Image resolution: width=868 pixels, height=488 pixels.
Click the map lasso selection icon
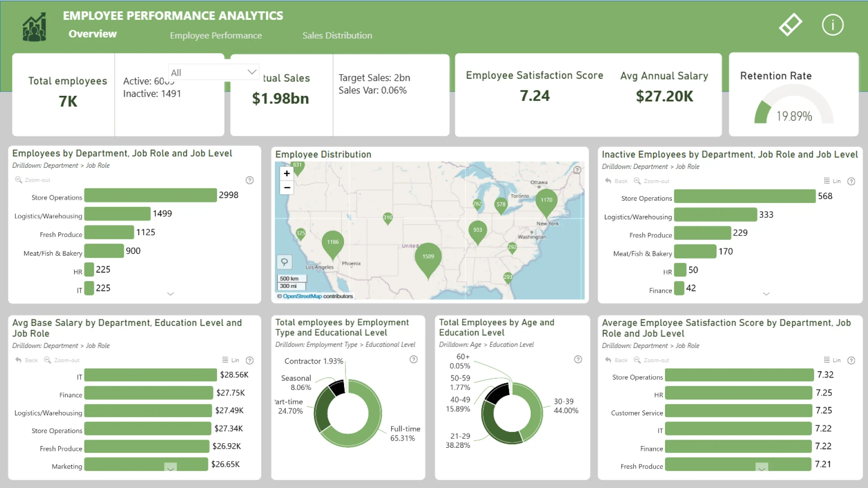284,262
